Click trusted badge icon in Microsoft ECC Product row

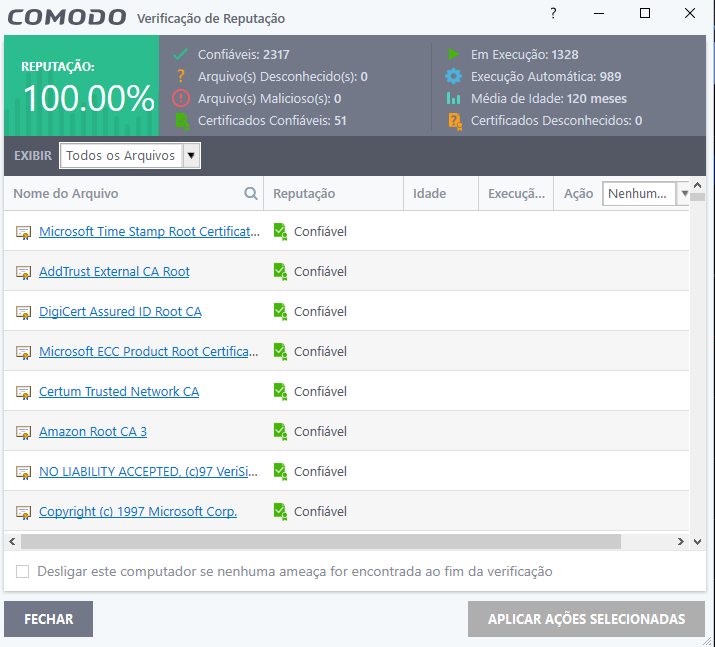280,352
